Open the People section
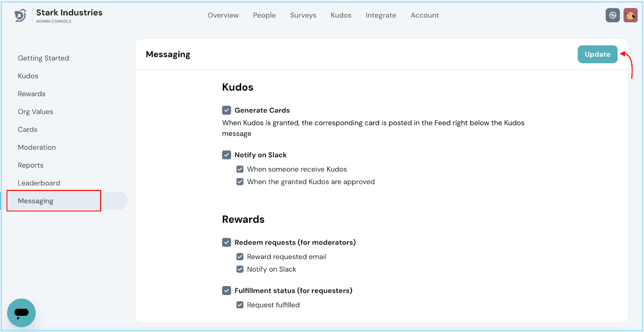Image resolution: width=644 pixels, height=332 pixels. click(x=264, y=15)
